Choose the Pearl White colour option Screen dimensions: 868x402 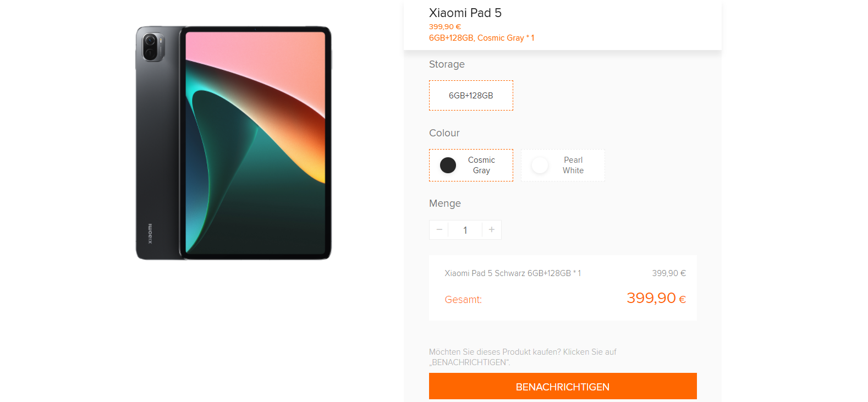[573, 165]
